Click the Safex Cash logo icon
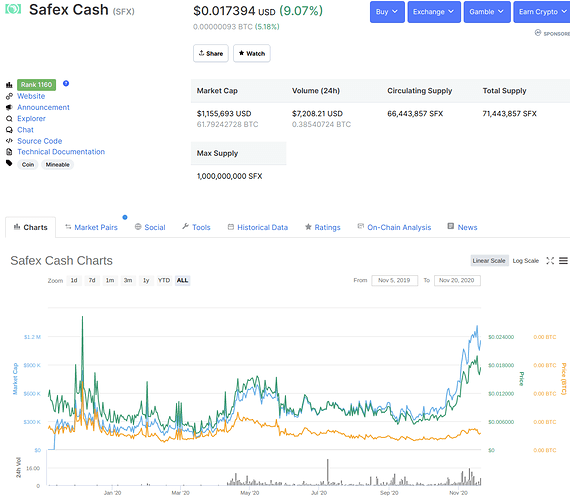The image size is (570, 500). 13,9
